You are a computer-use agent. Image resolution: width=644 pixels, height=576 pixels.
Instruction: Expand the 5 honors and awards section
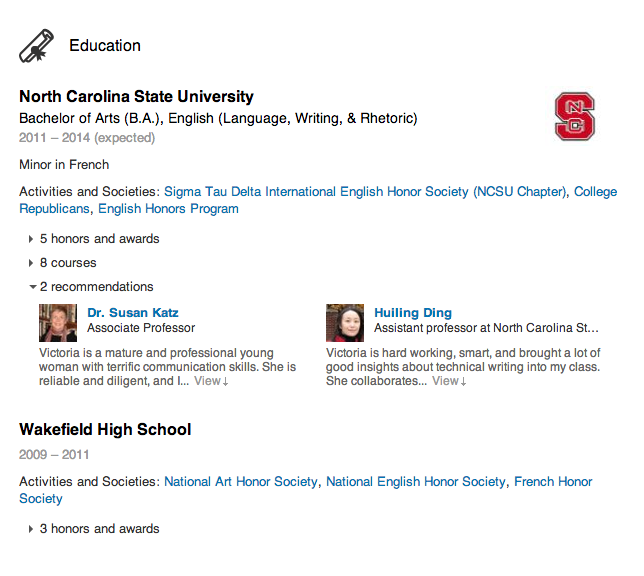pyautogui.click(x=94, y=239)
